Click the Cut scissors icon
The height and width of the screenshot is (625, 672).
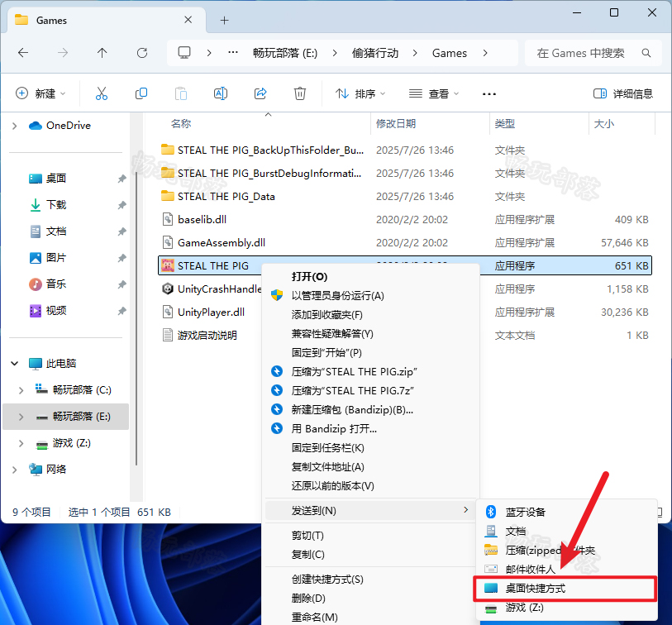[x=102, y=93]
